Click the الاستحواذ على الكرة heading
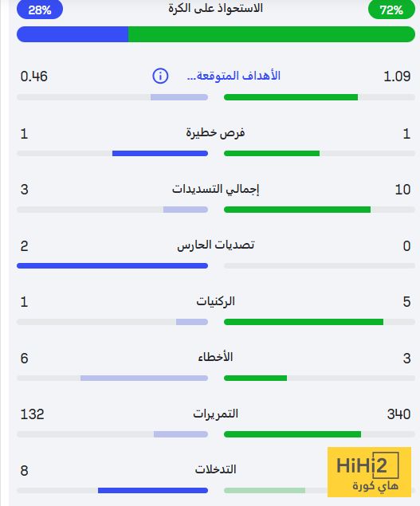 coord(215,9)
